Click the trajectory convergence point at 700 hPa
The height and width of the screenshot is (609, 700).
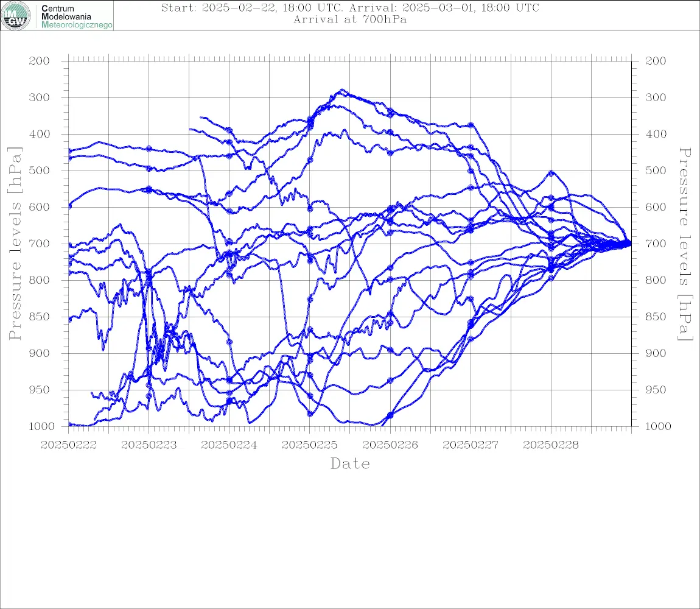click(x=629, y=244)
